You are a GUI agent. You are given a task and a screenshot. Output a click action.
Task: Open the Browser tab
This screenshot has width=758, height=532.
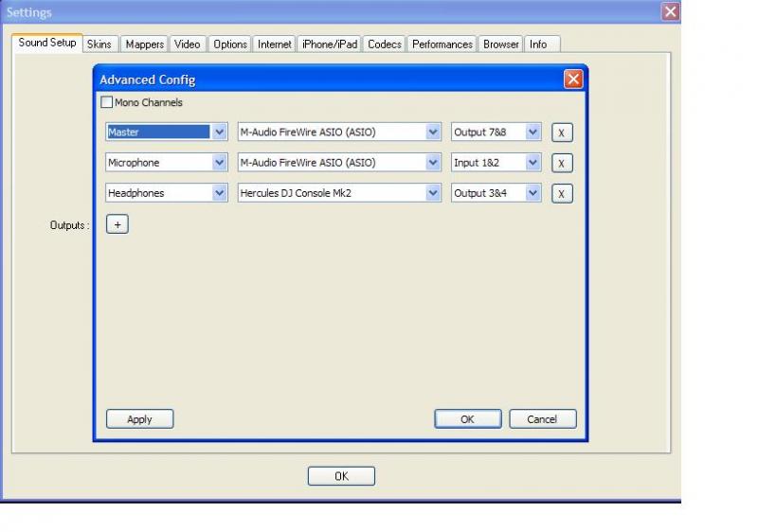501,44
